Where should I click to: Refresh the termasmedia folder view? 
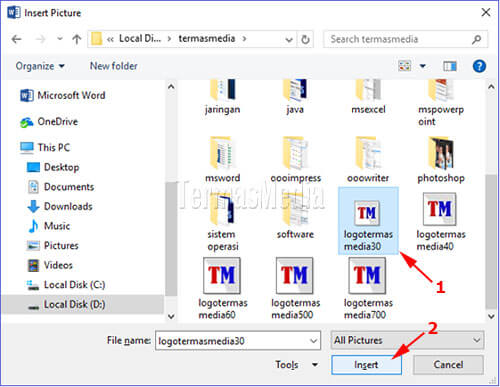tap(305, 40)
